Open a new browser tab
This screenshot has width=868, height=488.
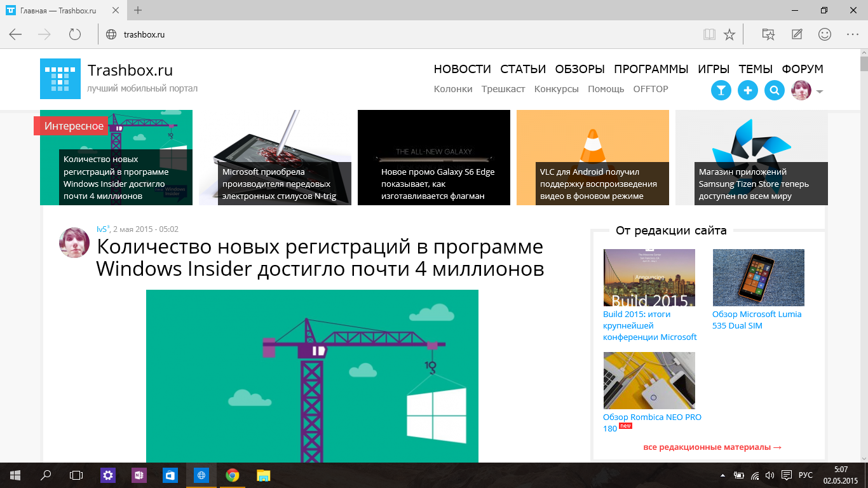[x=138, y=10]
